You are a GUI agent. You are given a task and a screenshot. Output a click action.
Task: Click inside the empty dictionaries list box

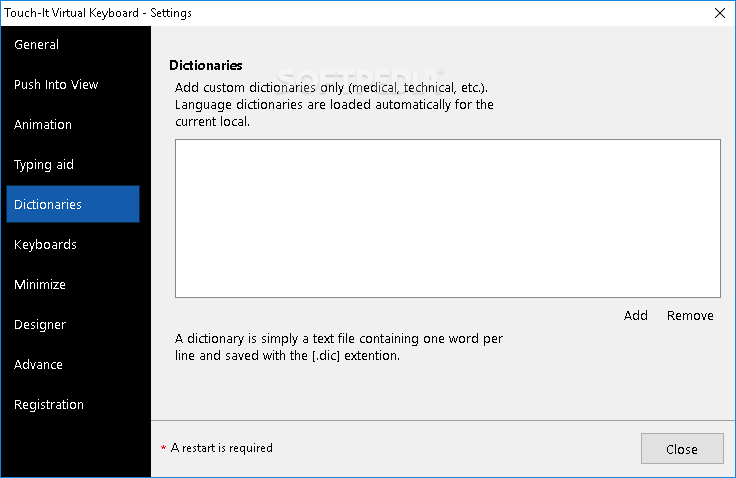[448, 218]
